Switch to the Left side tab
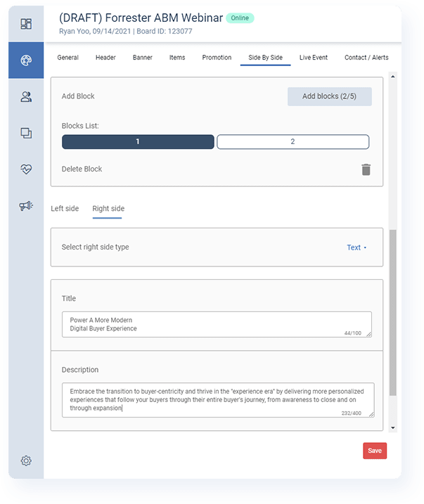This screenshot has height=504, width=424. click(65, 209)
